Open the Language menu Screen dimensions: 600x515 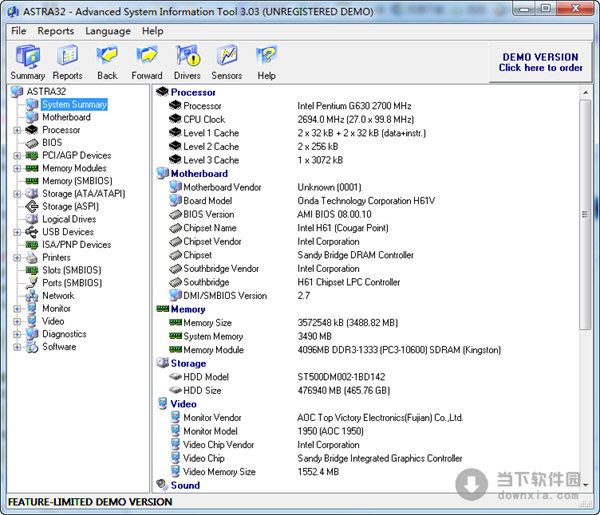108,31
